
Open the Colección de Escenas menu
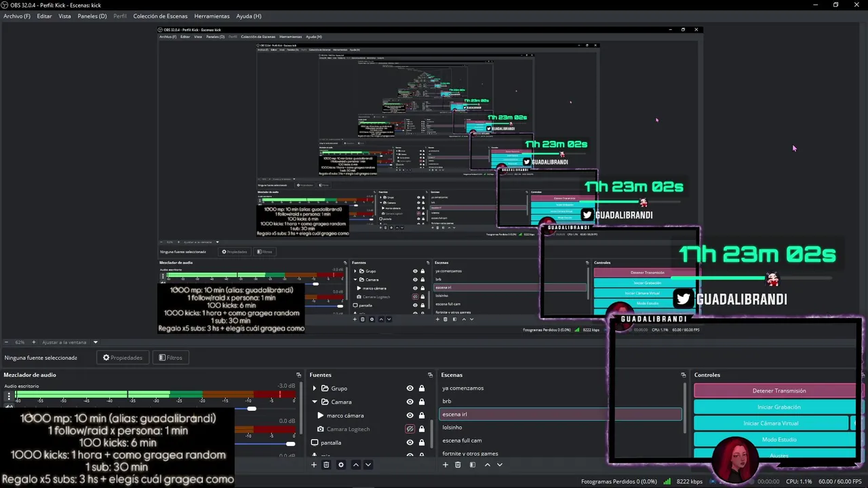pos(160,16)
